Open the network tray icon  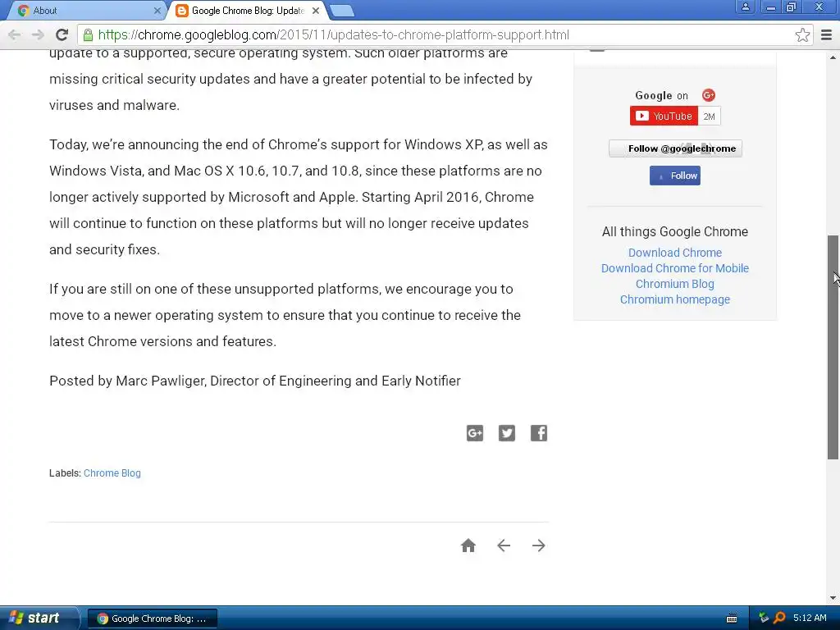764,619
